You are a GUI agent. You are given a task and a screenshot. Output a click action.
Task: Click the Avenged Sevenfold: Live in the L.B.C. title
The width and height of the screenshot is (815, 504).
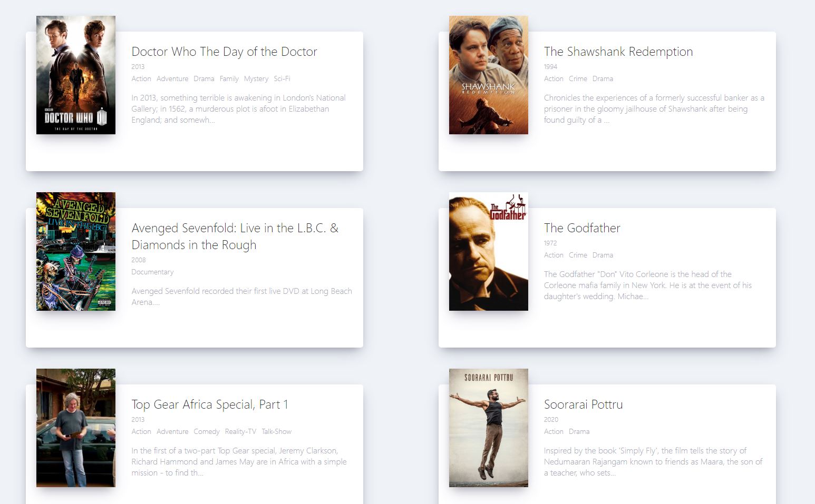[235, 236]
